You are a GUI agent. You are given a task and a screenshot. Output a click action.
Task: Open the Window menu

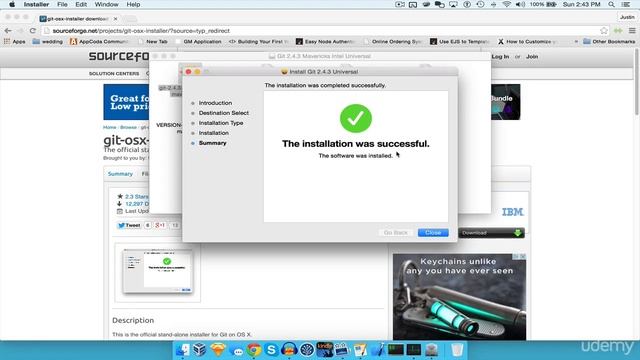[x=106, y=4]
